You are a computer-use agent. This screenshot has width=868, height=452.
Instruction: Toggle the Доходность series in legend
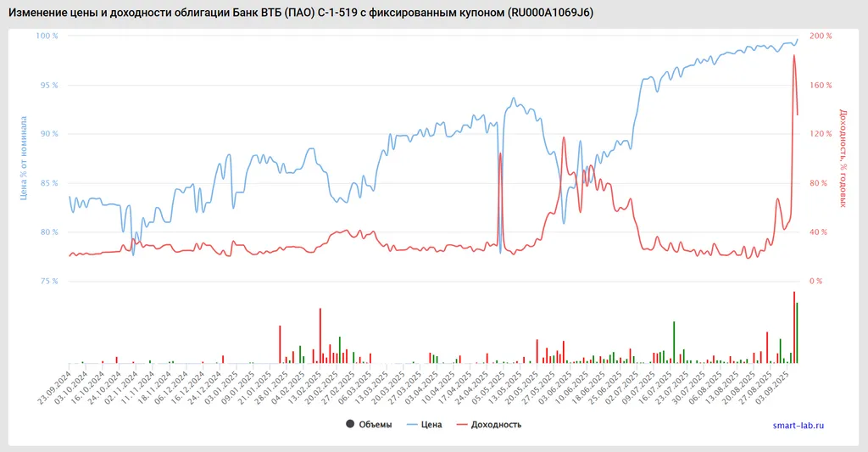coord(497,424)
